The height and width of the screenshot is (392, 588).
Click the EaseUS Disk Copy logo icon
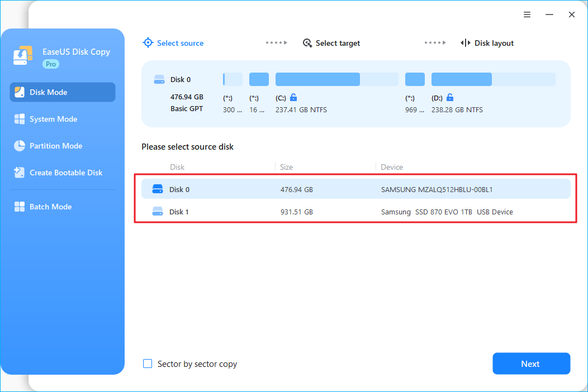coord(23,56)
